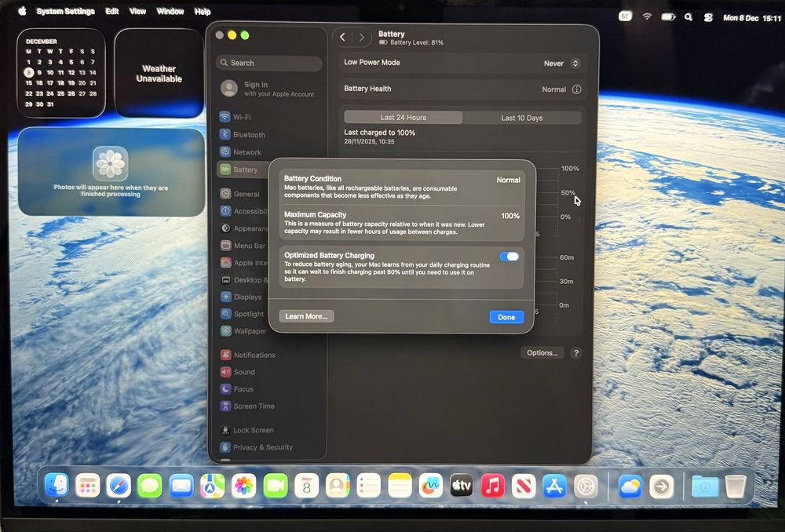Go forward with the right chevron

pos(361,37)
